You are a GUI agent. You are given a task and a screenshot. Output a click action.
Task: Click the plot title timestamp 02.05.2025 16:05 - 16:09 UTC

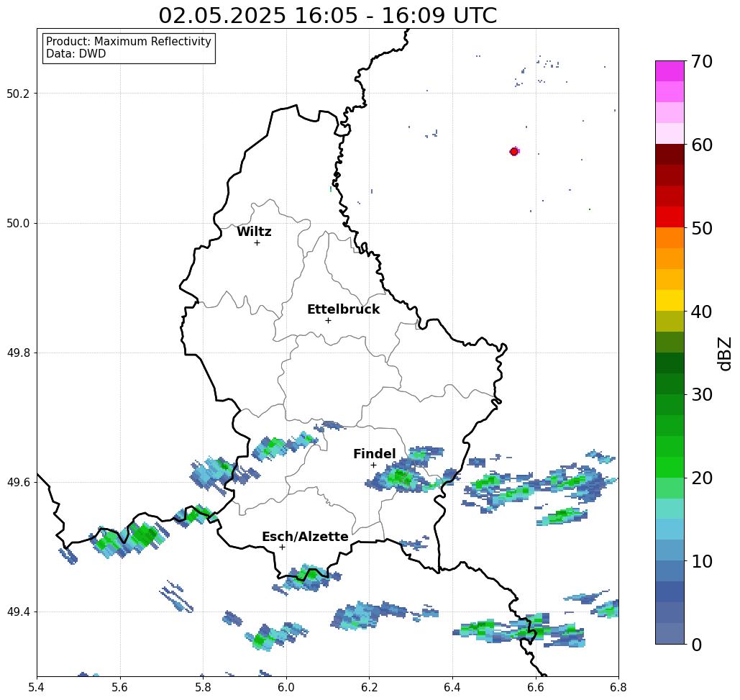coord(327,15)
